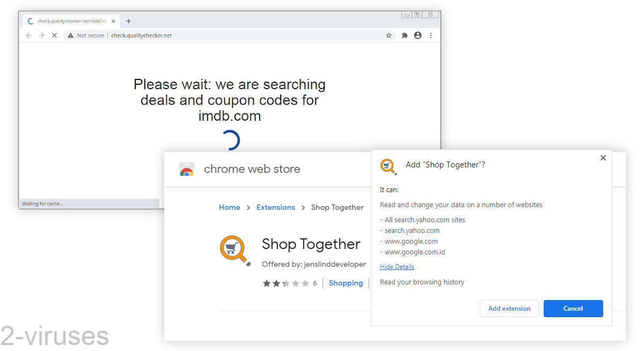Open a new tab with the plus button

pyautogui.click(x=128, y=21)
